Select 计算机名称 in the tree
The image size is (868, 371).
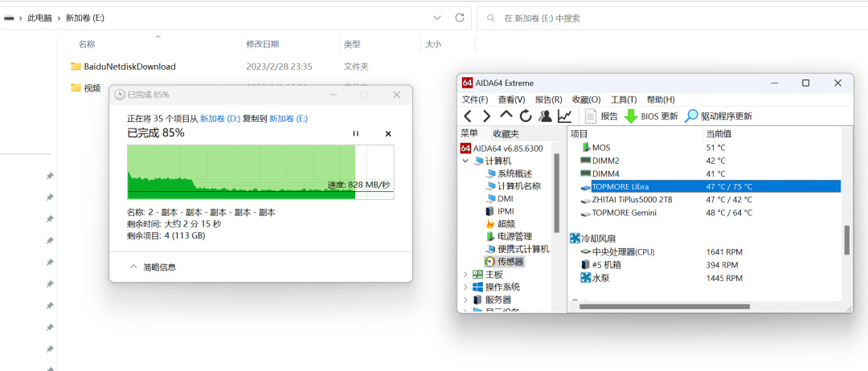pyautogui.click(x=513, y=186)
